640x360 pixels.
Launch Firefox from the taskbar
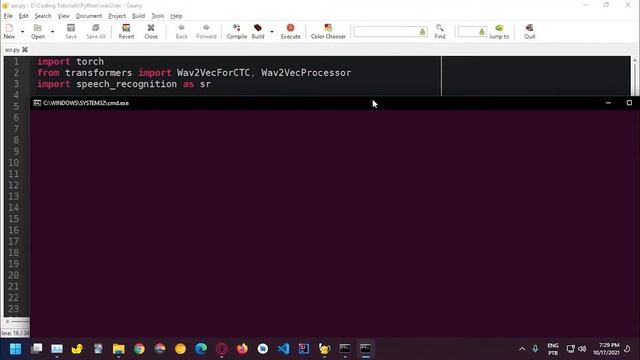click(x=242, y=349)
